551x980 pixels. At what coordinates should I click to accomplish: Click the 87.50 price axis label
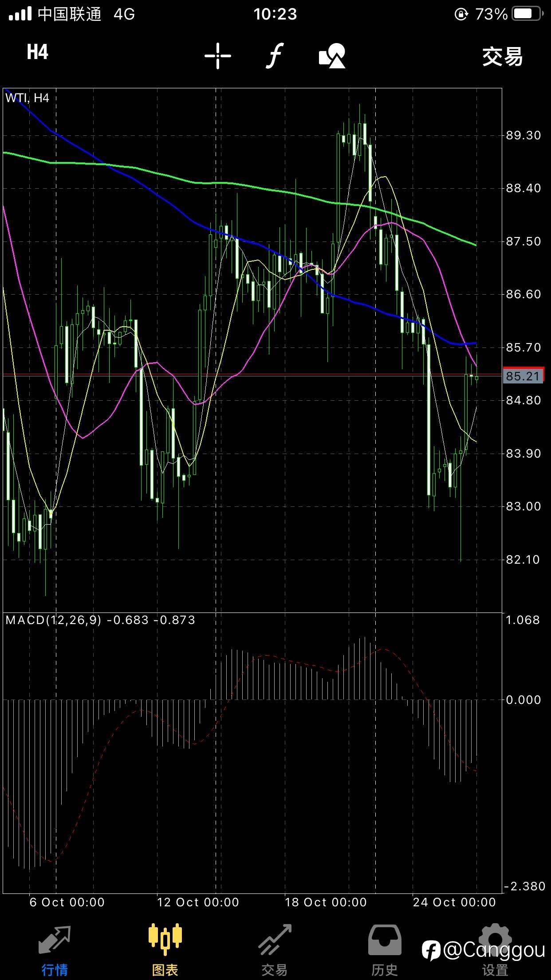[x=523, y=241]
